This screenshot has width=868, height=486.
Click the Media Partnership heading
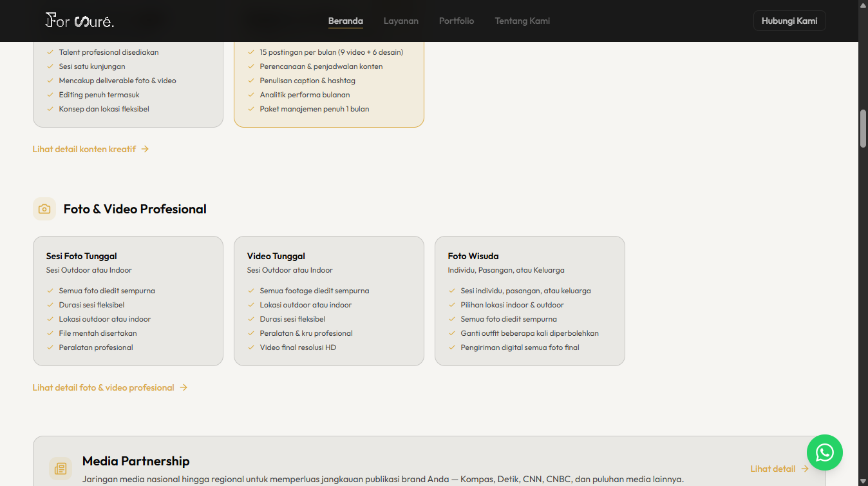(x=136, y=461)
